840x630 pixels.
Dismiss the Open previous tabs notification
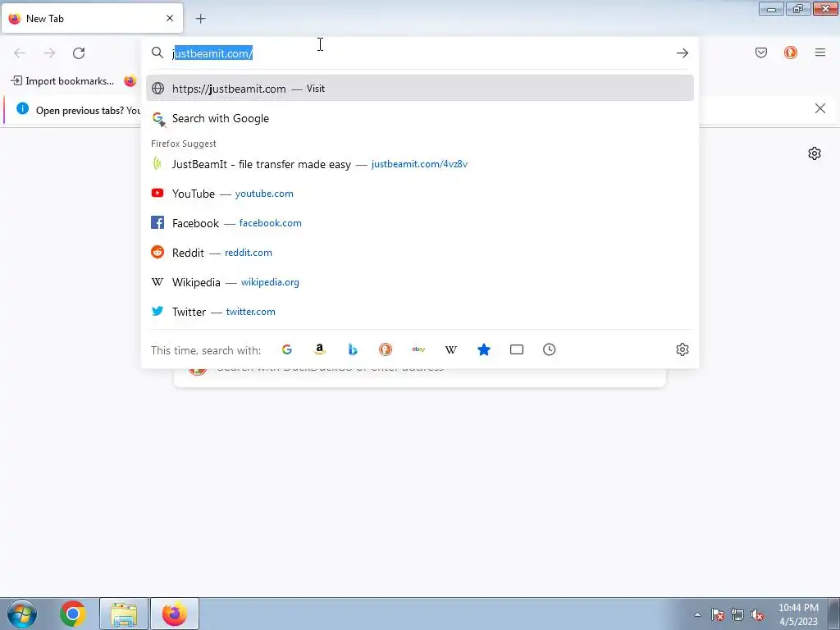[x=819, y=109]
